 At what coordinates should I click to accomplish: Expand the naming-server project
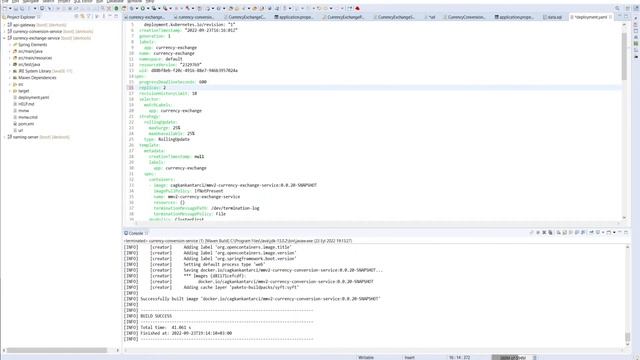point(4,137)
